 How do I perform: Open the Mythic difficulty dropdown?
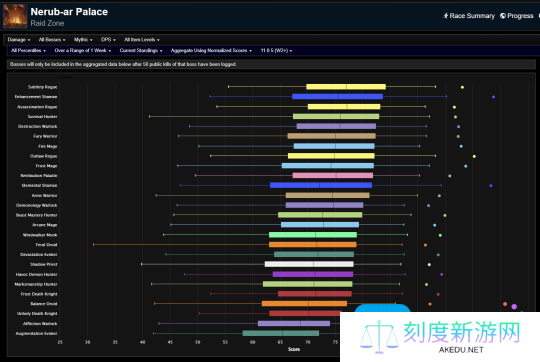(83, 40)
